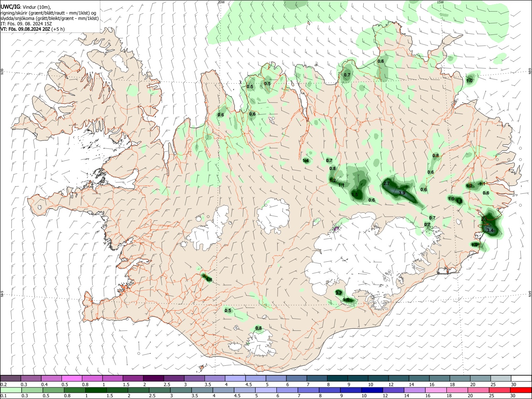Click the white swatch ending the snow scale

point(521,378)
